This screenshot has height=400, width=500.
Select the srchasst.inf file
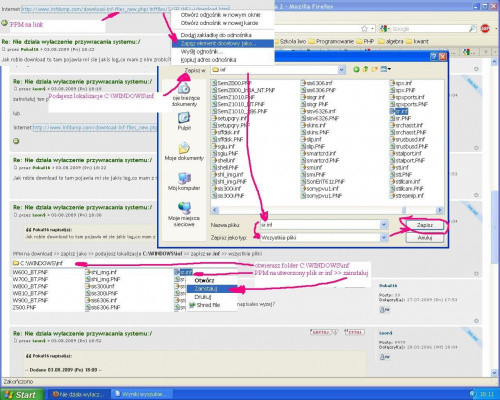[406, 125]
